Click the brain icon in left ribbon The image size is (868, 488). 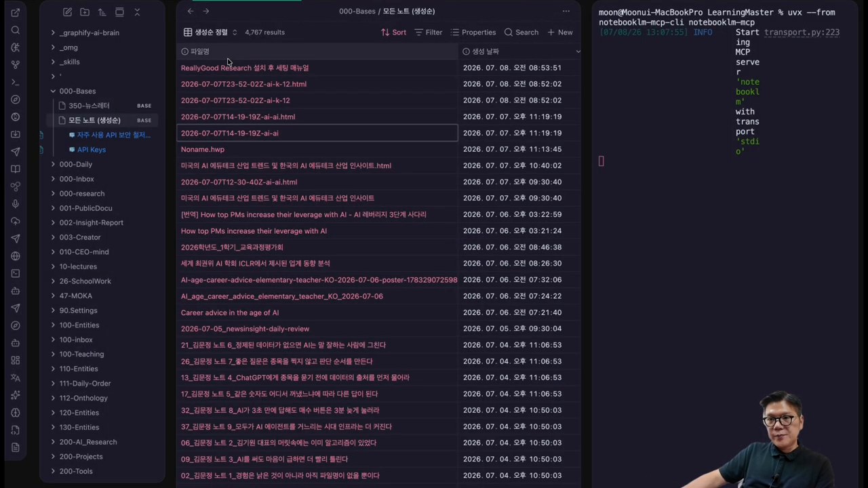tap(16, 412)
